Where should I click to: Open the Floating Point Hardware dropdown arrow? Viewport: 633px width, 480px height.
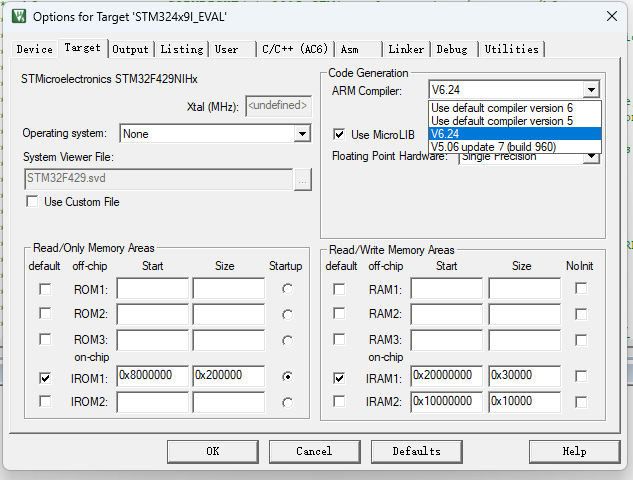591,157
